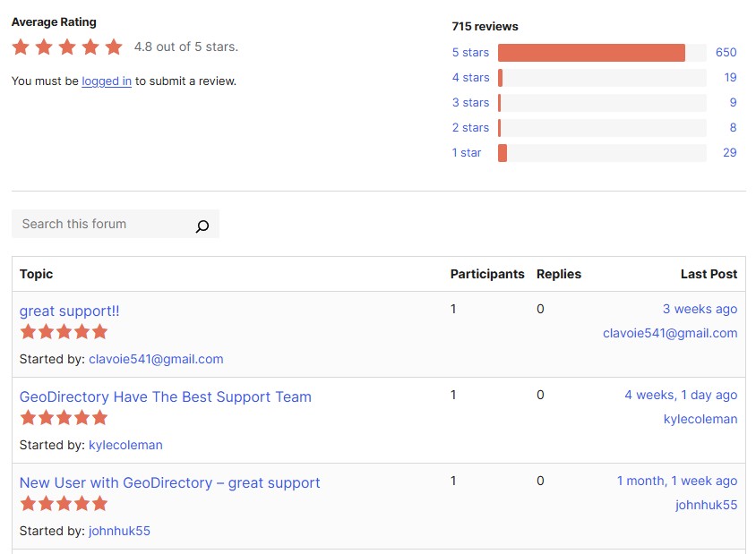Filter reviews by 1 star

point(467,153)
